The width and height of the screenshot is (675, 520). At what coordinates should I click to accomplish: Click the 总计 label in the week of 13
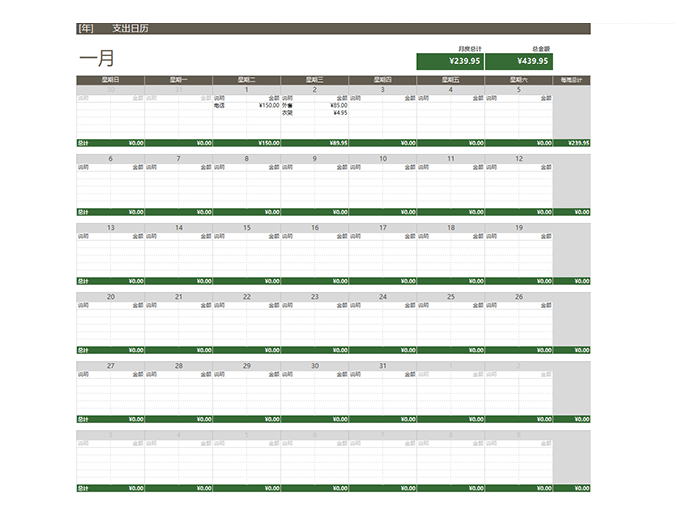(83, 281)
